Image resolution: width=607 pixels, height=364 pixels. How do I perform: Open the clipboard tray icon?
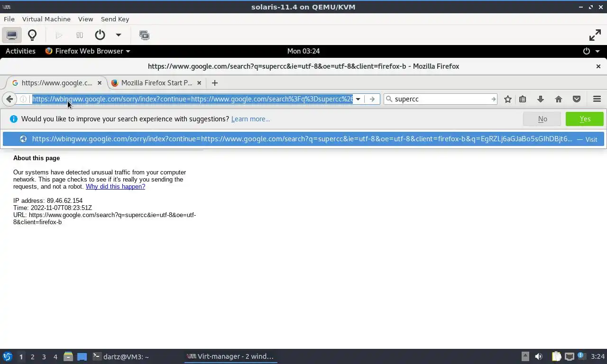[x=556, y=356]
